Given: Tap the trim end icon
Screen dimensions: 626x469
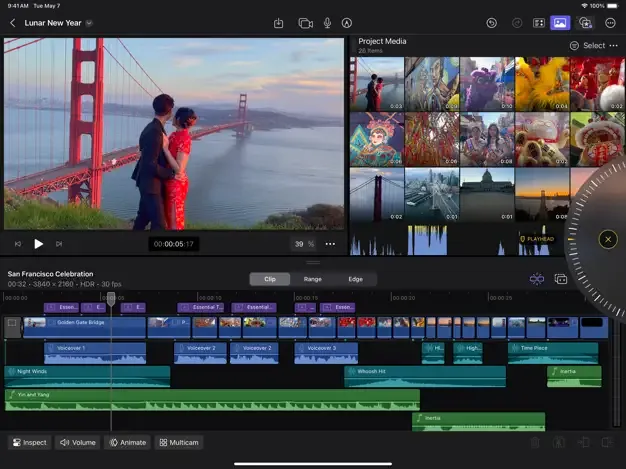Looking at the screenshot, I should click(607, 442).
